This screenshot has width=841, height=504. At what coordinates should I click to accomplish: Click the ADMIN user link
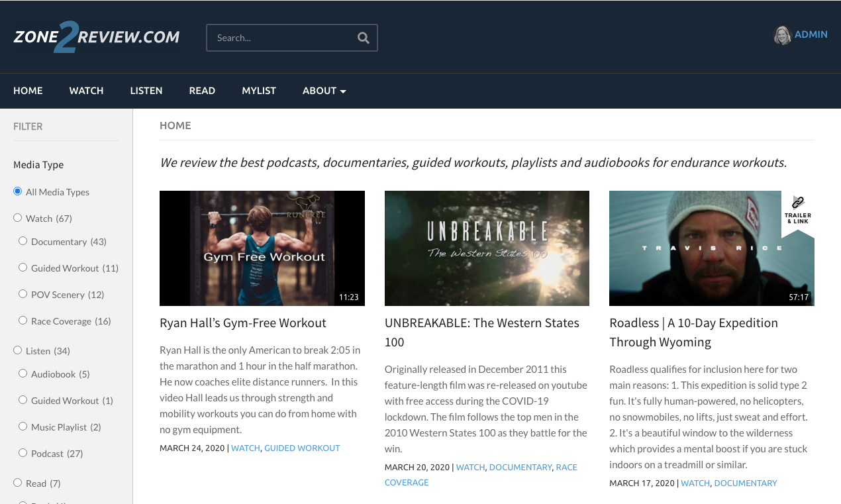coord(811,34)
